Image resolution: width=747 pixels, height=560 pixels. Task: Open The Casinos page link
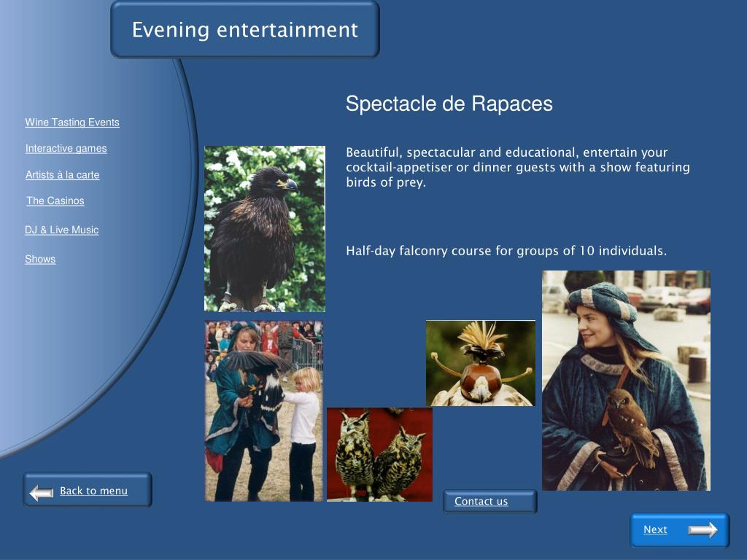(55, 201)
